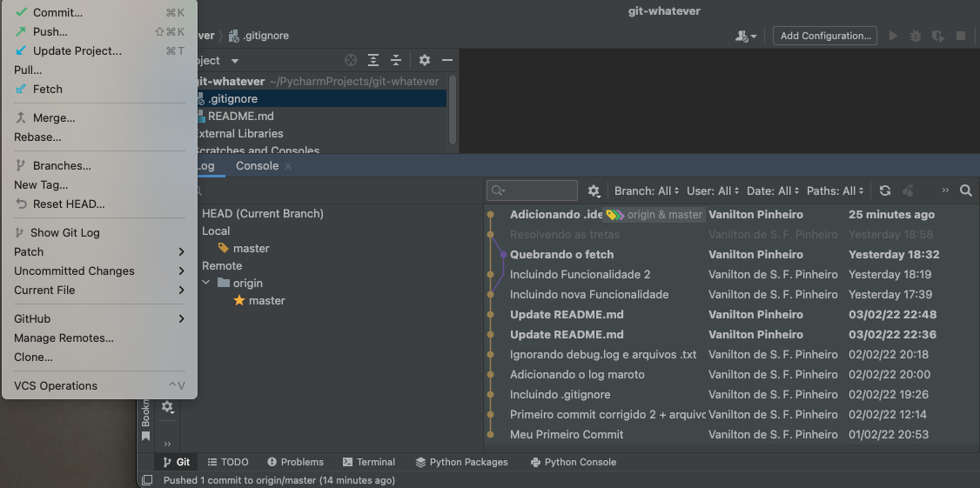Choose Clone... menu entry

pyautogui.click(x=99, y=358)
